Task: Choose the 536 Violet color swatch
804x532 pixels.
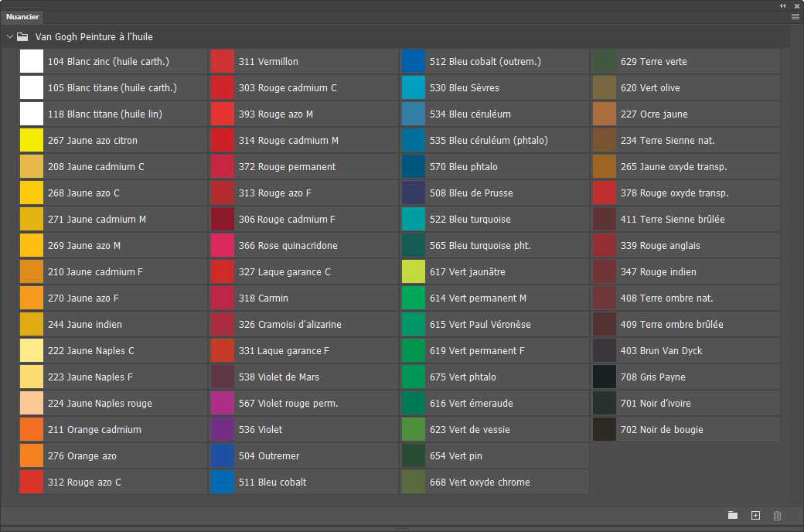Action: click(x=304, y=430)
